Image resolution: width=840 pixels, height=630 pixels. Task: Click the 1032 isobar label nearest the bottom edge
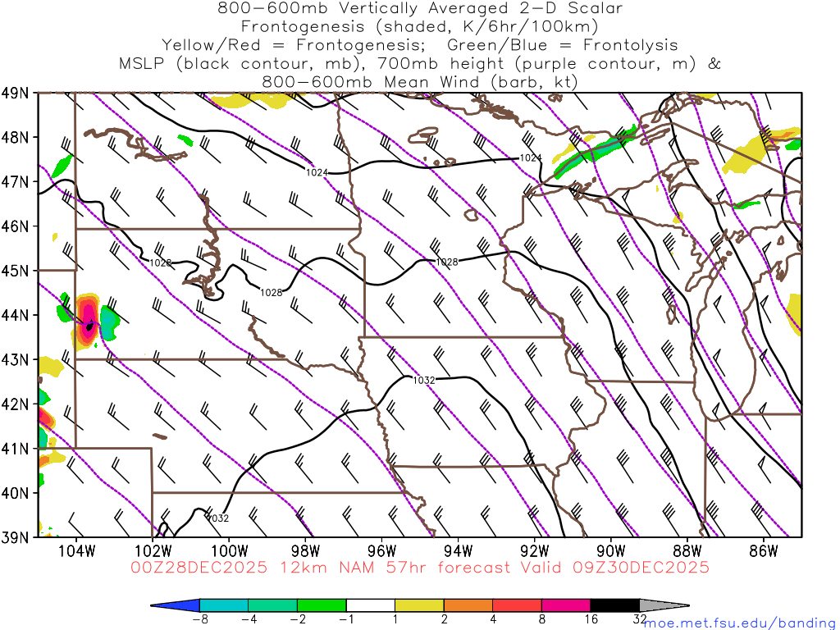(218, 518)
